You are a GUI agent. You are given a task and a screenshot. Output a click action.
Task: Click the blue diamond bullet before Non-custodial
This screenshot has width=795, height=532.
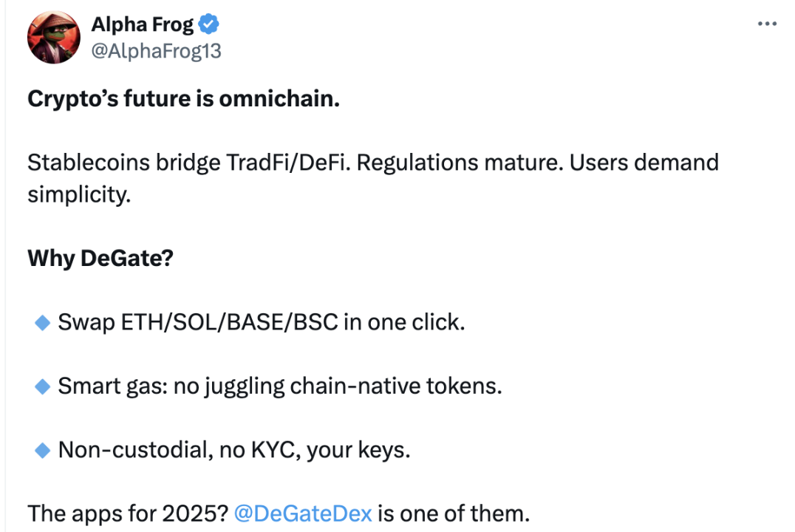coord(42,450)
